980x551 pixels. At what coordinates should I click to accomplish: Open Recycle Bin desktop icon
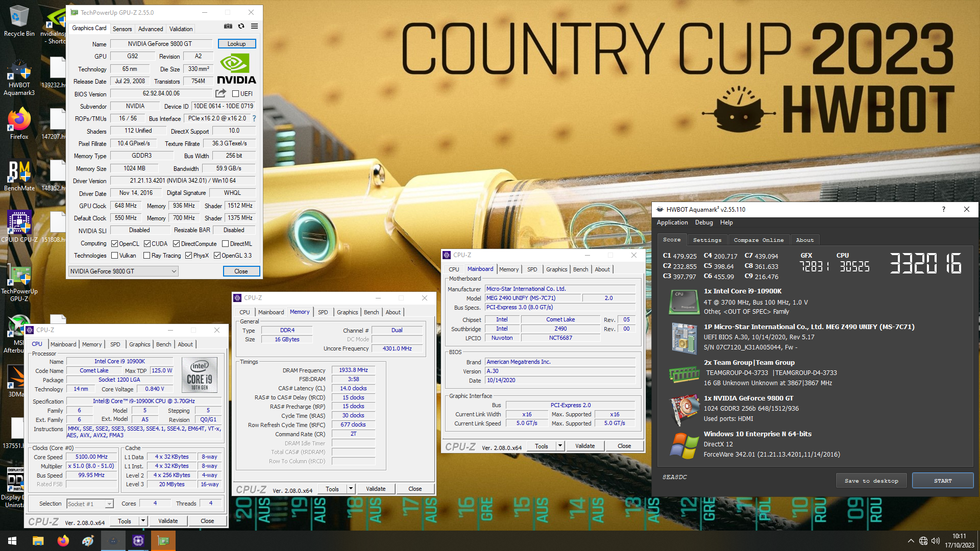coord(19,21)
